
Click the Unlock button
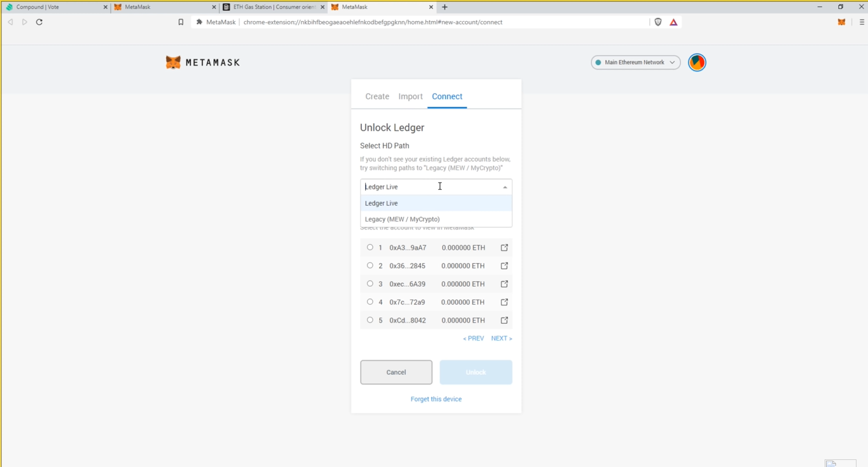point(475,372)
